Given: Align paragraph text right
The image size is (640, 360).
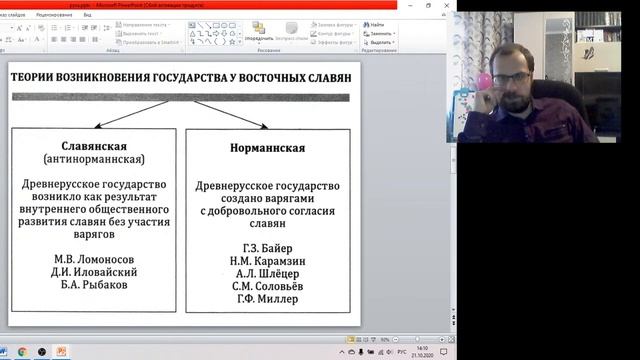Looking at the screenshot, I should [73, 40].
